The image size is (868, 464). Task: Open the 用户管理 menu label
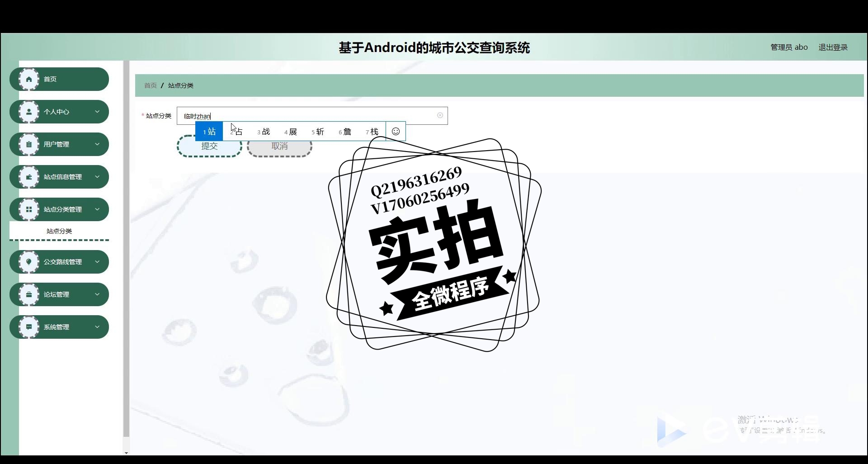tap(57, 144)
